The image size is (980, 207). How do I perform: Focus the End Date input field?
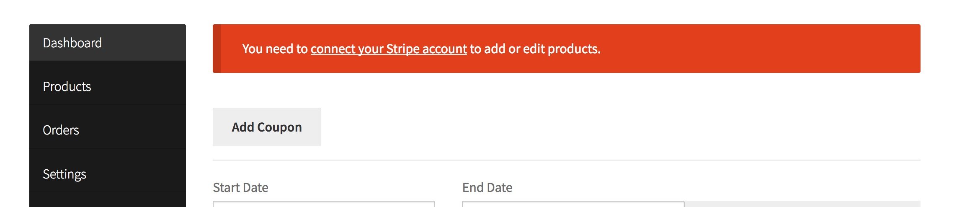tap(573, 204)
